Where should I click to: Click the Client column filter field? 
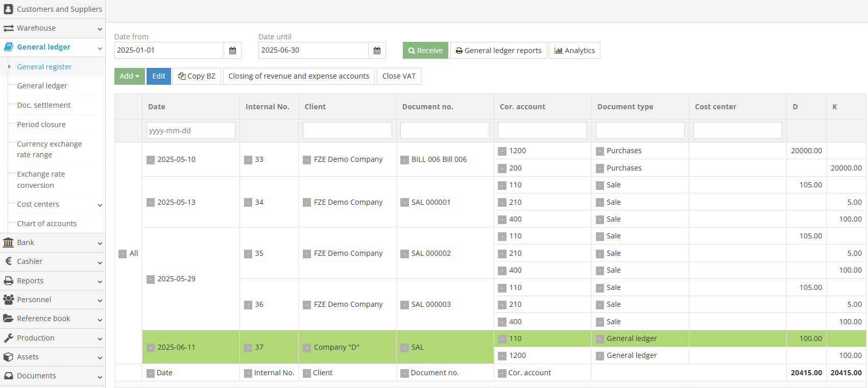click(347, 130)
